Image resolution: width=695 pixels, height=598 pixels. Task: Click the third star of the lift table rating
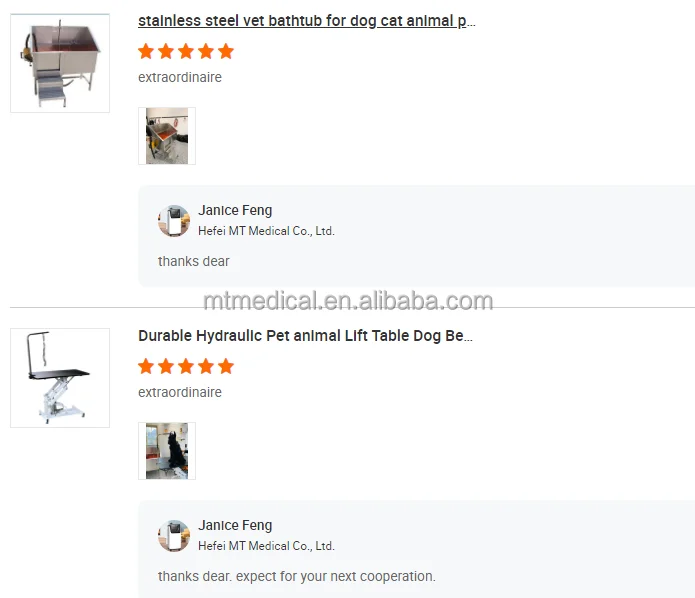(186, 367)
